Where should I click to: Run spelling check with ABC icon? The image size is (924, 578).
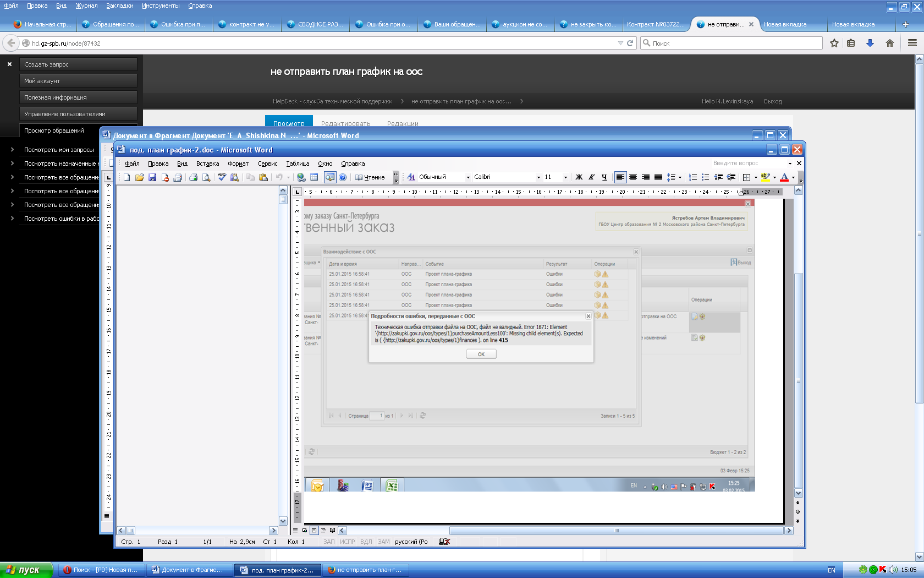tap(222, 177)
